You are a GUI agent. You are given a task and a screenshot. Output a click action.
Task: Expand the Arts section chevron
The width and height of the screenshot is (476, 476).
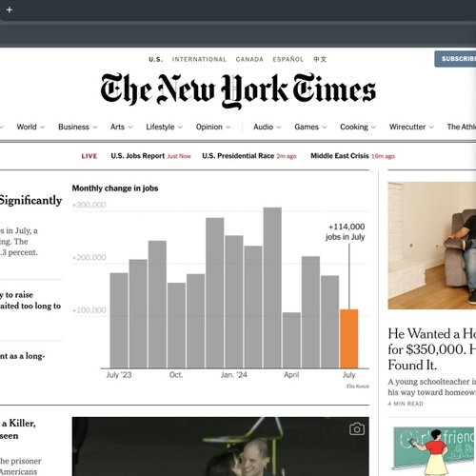tap(130, 128)
